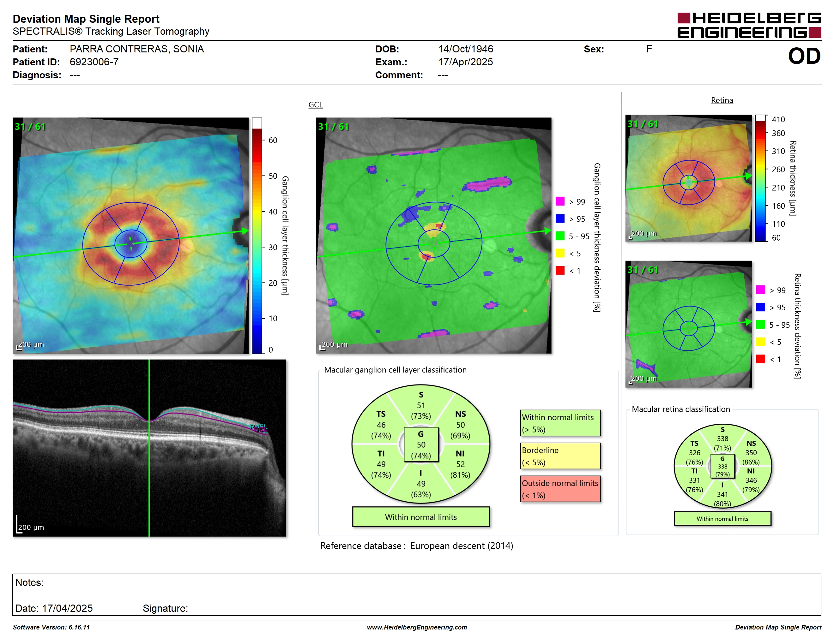Click DOB value 14/Oct/1946
Screen dimensions: 834x644
466,49
